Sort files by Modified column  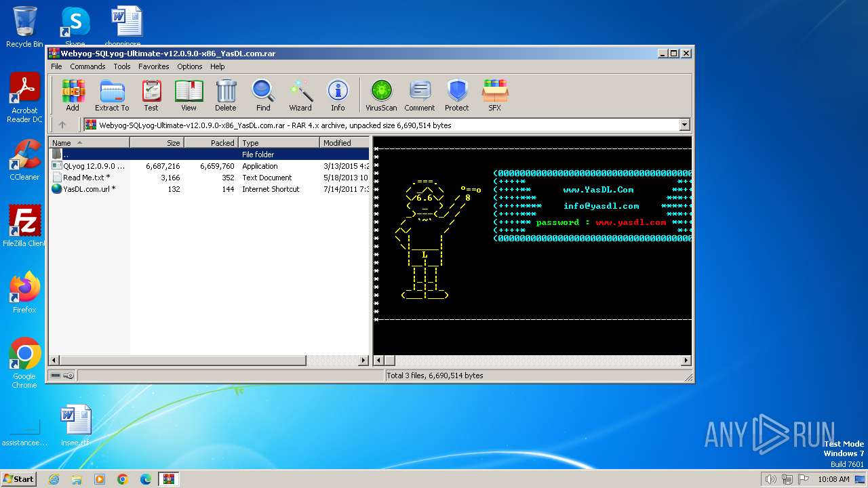pyautogui.click(x=344, y=142)
